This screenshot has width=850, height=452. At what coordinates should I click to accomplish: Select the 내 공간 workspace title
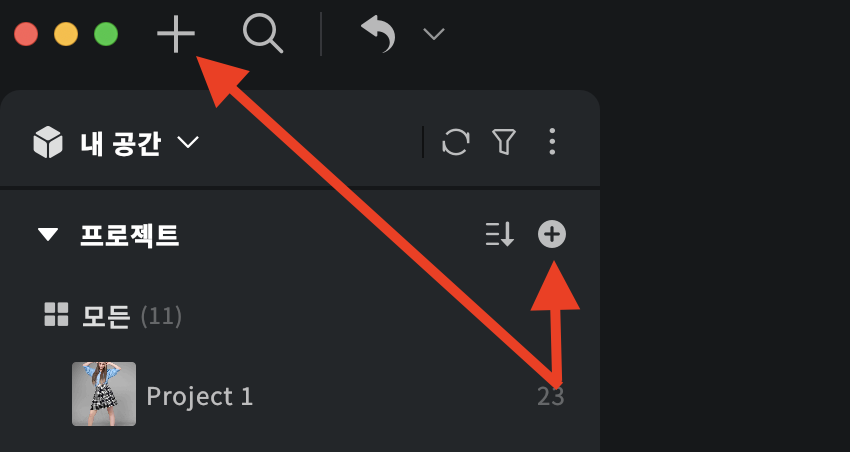click(120, 143)
